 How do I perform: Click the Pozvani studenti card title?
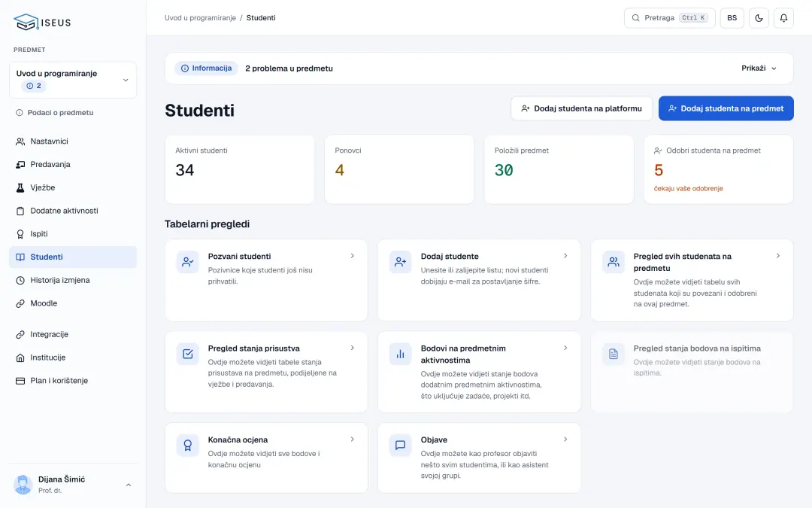239,256
